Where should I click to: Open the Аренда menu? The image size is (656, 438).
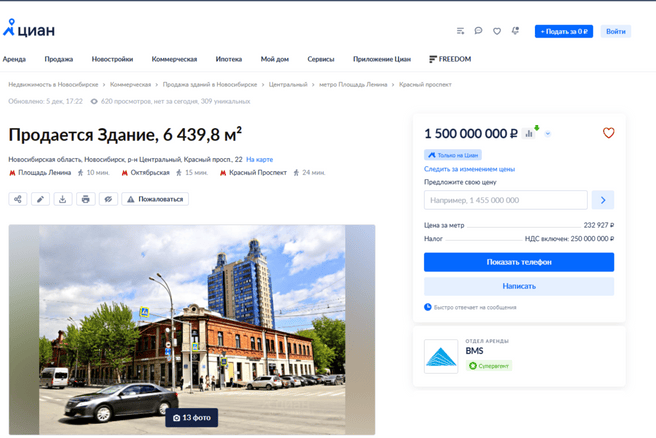(x=14, y=59)
